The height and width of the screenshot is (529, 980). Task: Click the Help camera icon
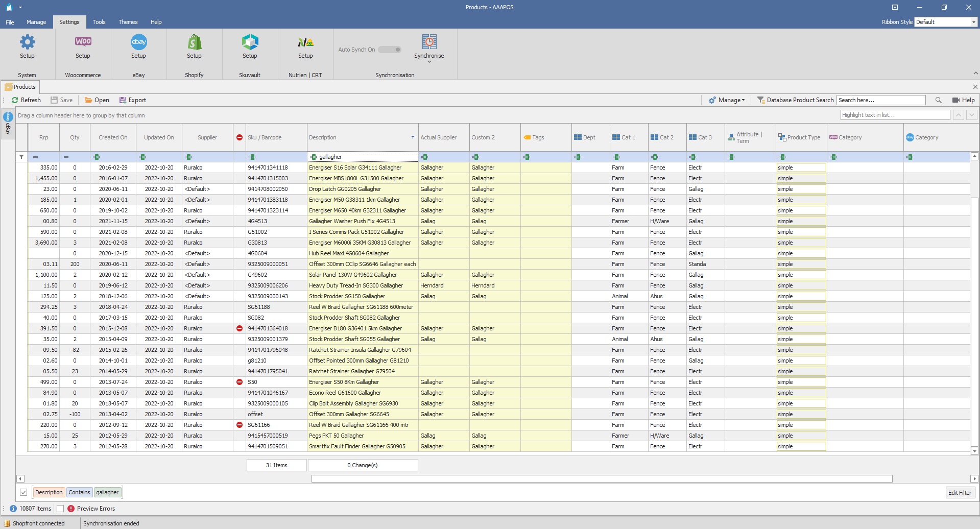point(956,100)
